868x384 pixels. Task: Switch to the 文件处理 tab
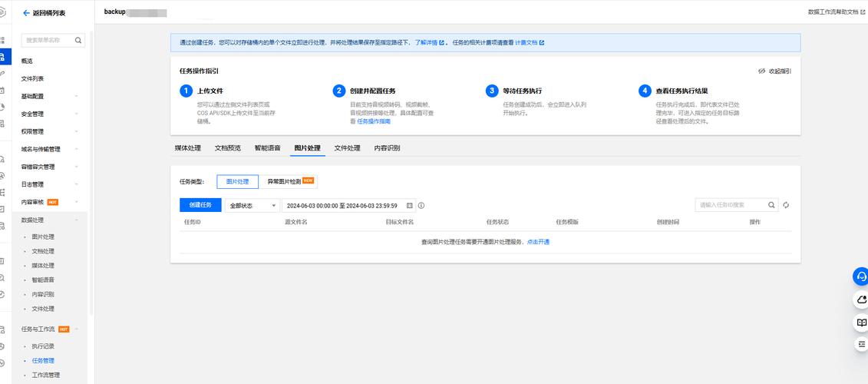[347, 148]
